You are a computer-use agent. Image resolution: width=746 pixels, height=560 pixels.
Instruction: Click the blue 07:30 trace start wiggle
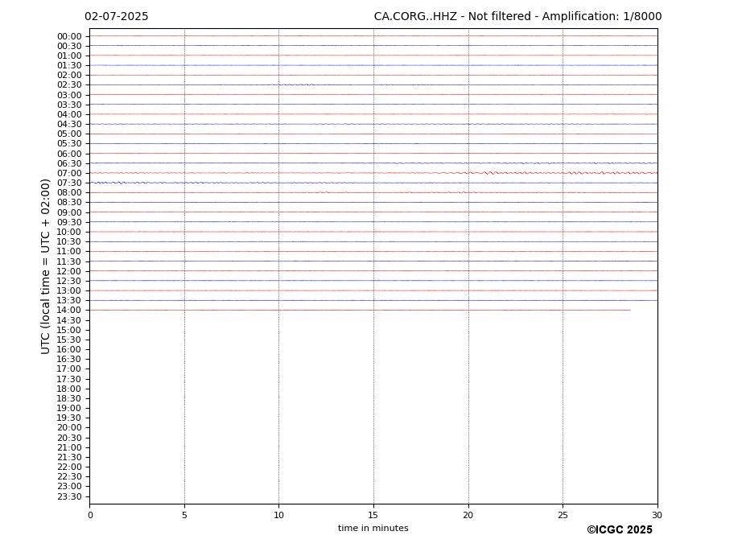pyautogui.click(x=109, y=183)
